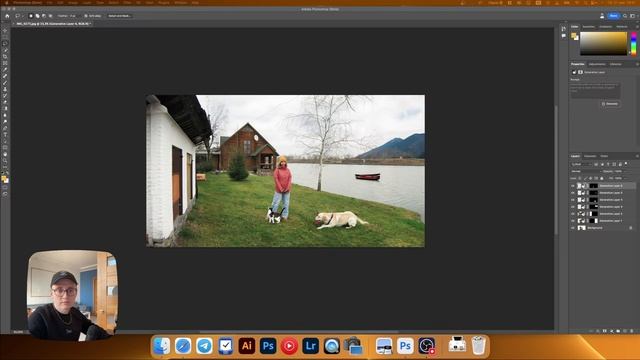Switch to the Channels tab

coord(590,156)
